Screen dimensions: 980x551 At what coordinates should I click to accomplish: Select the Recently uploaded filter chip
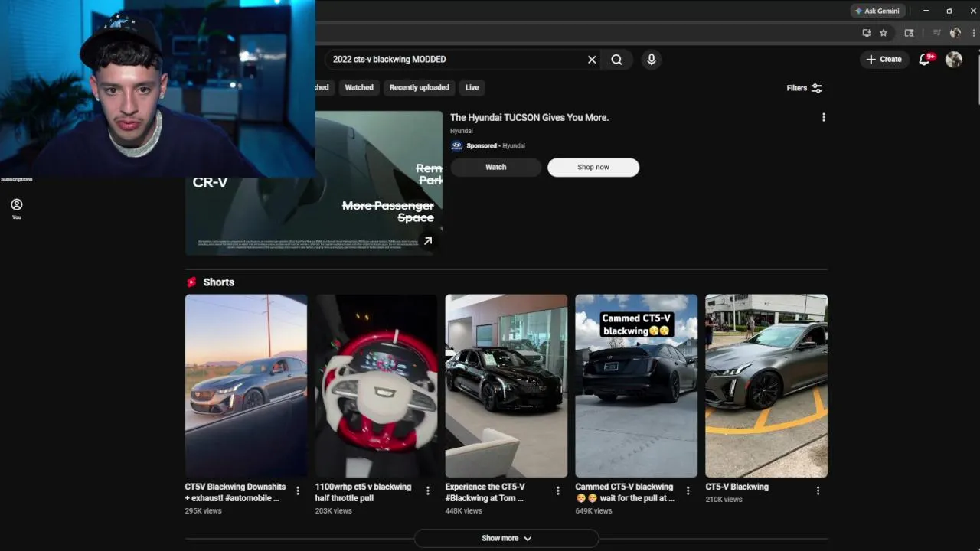coord(420,87)
